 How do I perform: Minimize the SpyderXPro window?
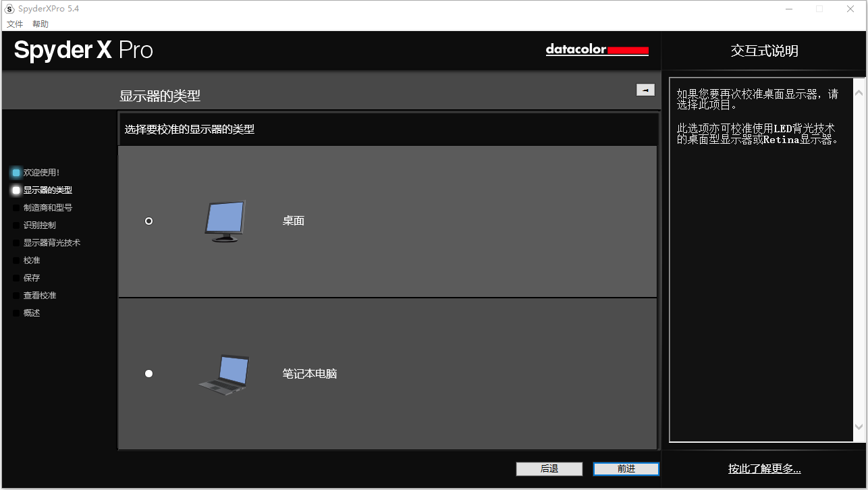789,9
